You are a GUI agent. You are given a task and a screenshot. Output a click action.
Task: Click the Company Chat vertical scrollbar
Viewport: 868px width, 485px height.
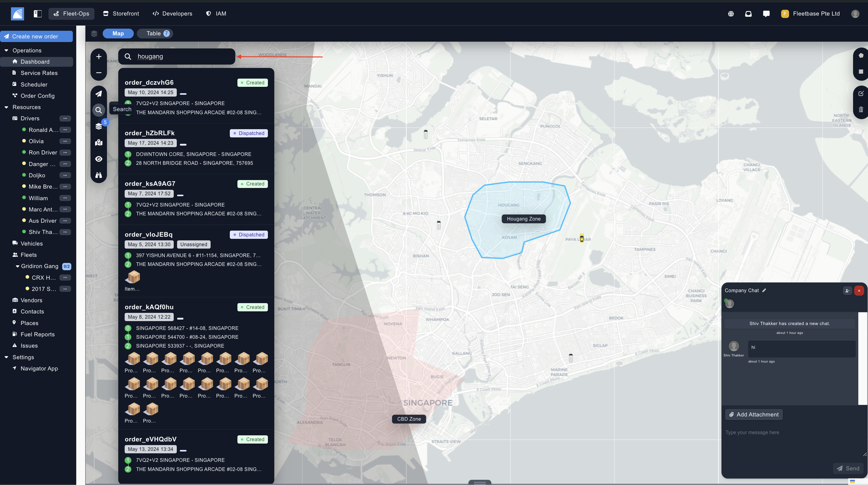coord(862,358)
